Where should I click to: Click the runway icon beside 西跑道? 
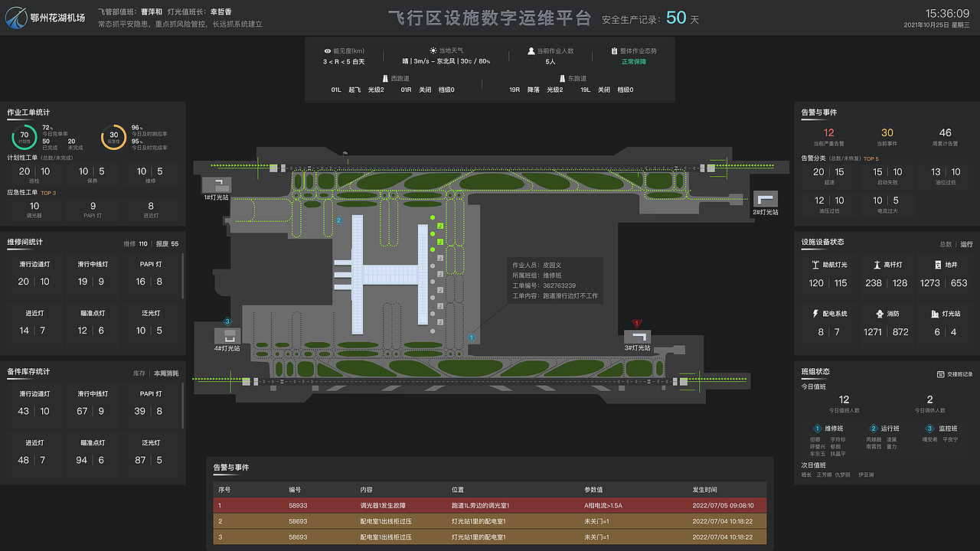pos(385,78)
